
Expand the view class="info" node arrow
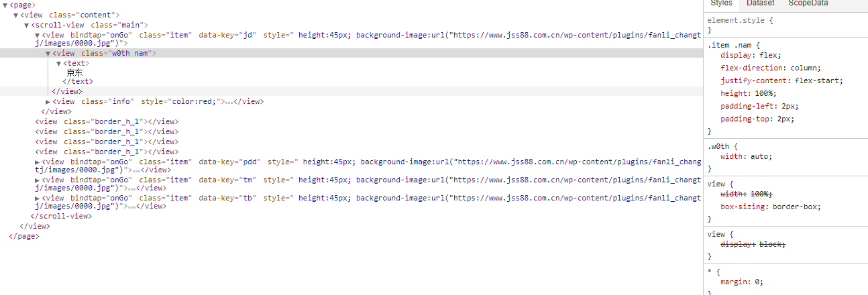(x=48, y=101)
